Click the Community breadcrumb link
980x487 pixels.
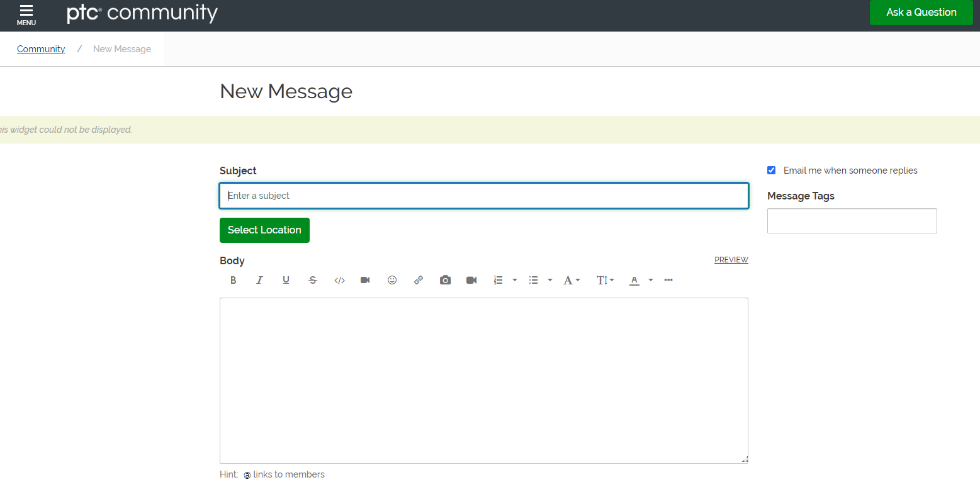[x=40, y=48]
